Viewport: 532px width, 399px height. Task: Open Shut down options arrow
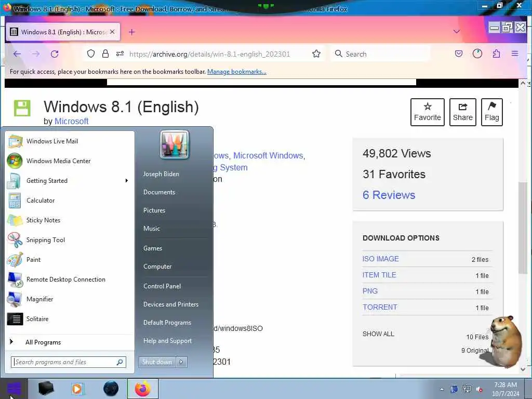pos(181,362)
